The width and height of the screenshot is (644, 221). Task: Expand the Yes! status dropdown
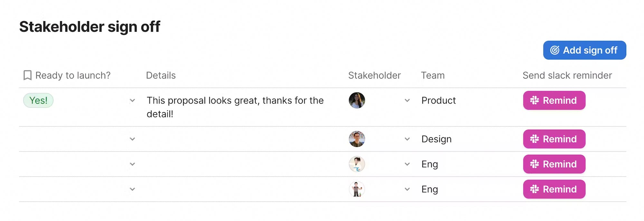(x=132, y=100)
